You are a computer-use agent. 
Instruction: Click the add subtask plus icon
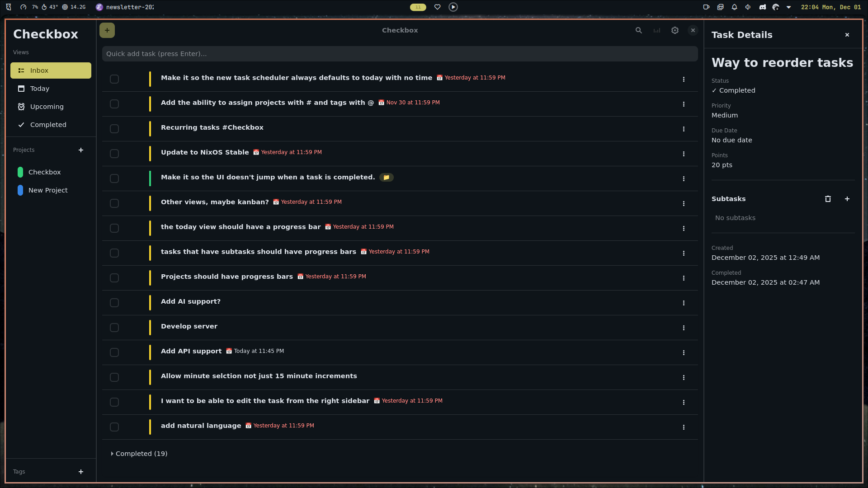tap(847, 199)
